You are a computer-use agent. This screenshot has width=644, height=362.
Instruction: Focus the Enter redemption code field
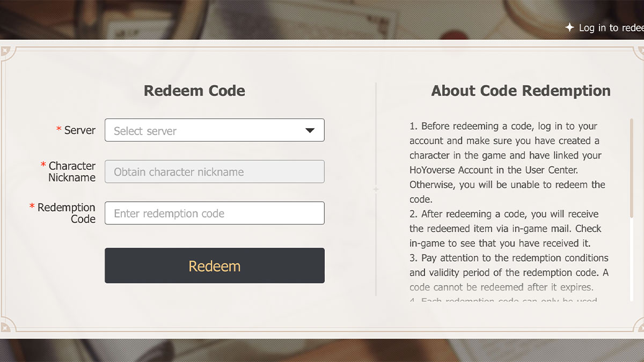[x=215, y=213]
